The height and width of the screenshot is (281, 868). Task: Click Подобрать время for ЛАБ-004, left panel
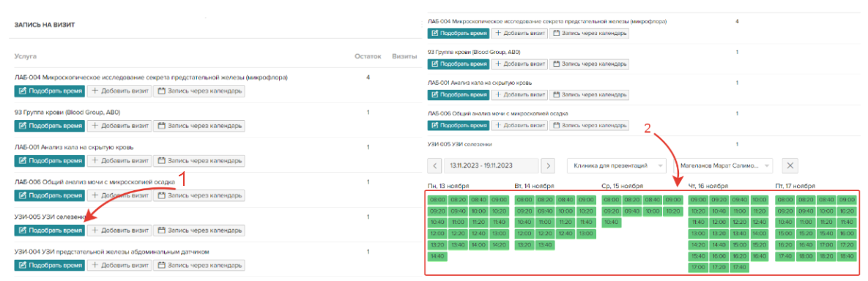[x=49, y=91]
